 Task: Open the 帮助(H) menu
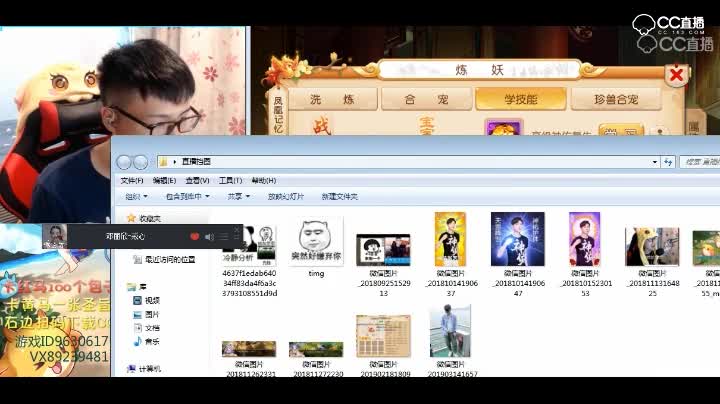pos(264,180)
